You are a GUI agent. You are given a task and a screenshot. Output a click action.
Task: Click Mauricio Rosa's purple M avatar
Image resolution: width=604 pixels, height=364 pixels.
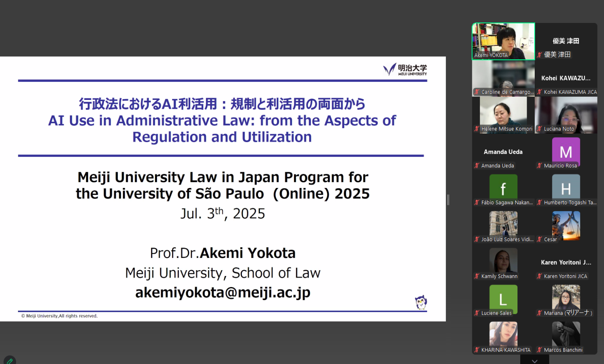(x=566, y=152)
